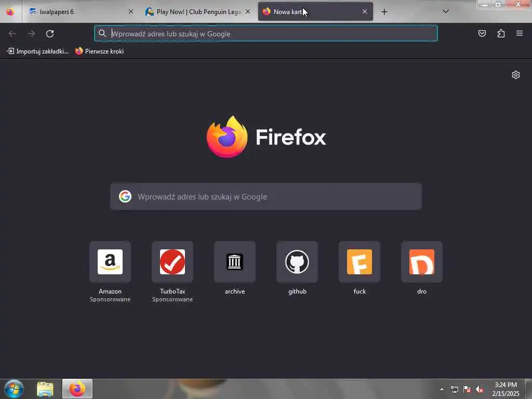Click the TurboTax label text

coord(172,291)
